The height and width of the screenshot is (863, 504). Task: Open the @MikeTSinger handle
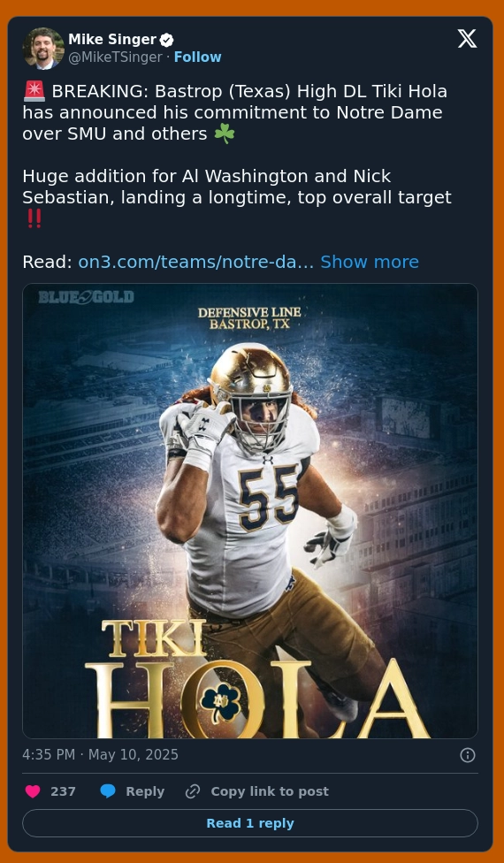click(115, 57)
